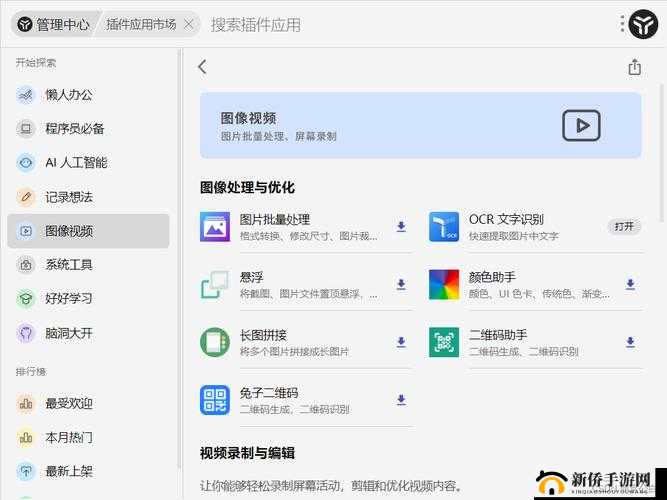Open OCR 文字识别 plugin title

tap(506, 220)
